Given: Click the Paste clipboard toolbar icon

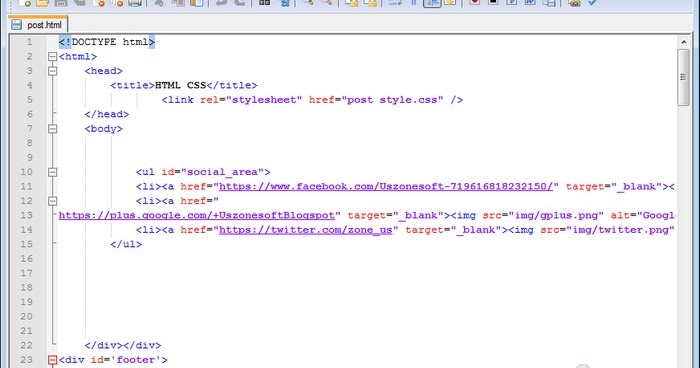Looking at the screenshot, I should [196, 2].
